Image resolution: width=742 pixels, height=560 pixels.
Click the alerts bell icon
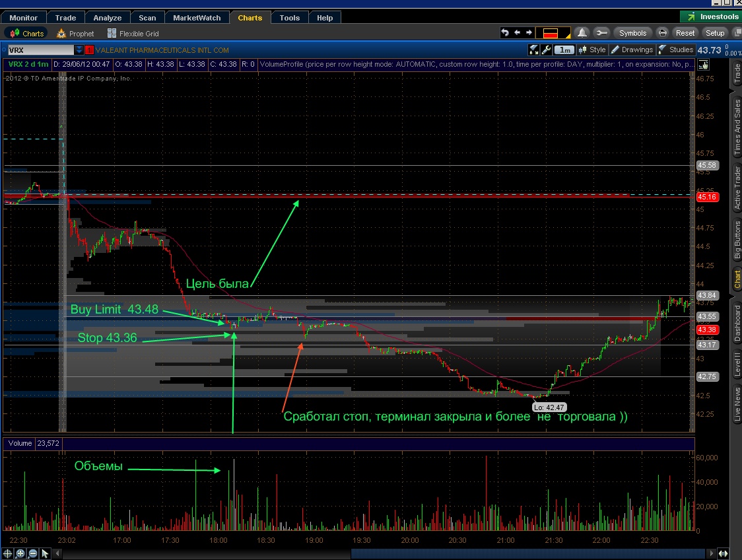coord(582,32)
